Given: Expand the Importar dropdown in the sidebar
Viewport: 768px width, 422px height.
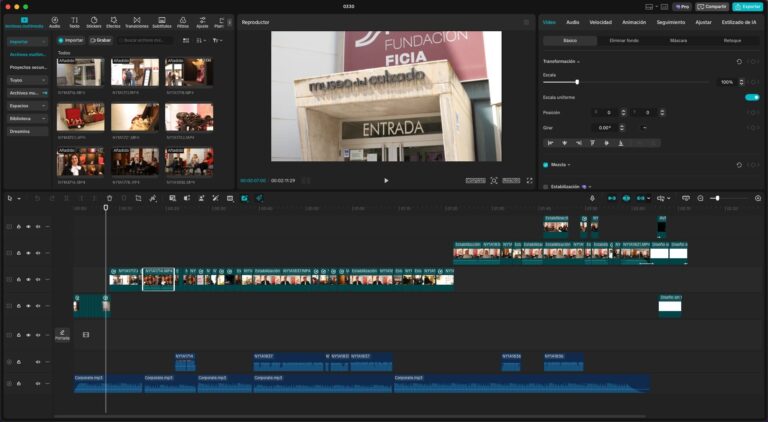Looking at the screenshot, I should click(27, 42).
